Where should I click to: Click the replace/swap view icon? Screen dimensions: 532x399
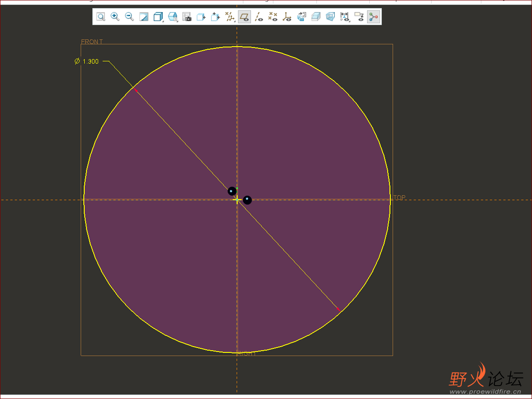coord(302,17)
